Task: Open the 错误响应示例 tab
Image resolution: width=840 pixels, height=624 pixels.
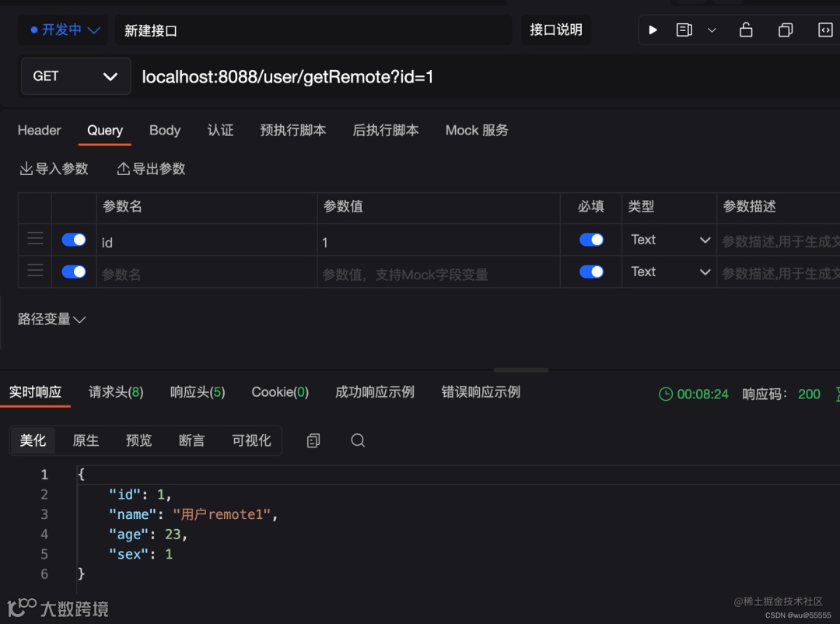Action: click(481, 392)
